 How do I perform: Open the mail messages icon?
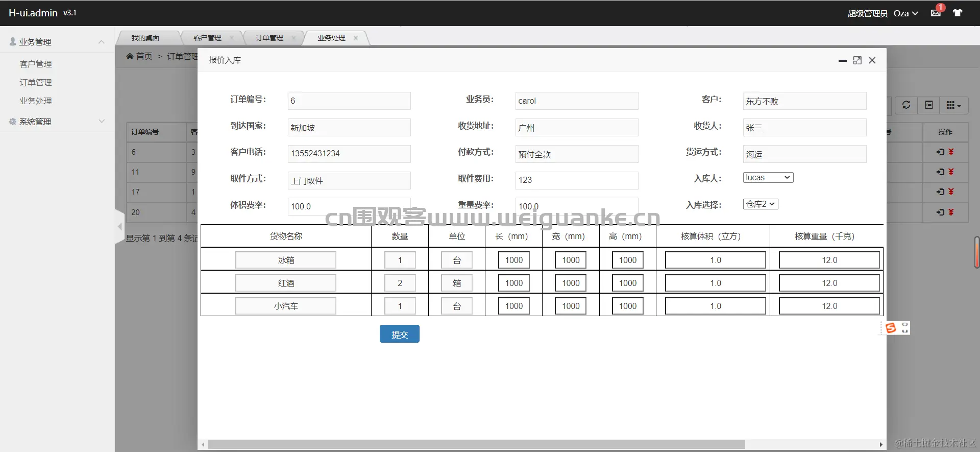tap(936, 13)
